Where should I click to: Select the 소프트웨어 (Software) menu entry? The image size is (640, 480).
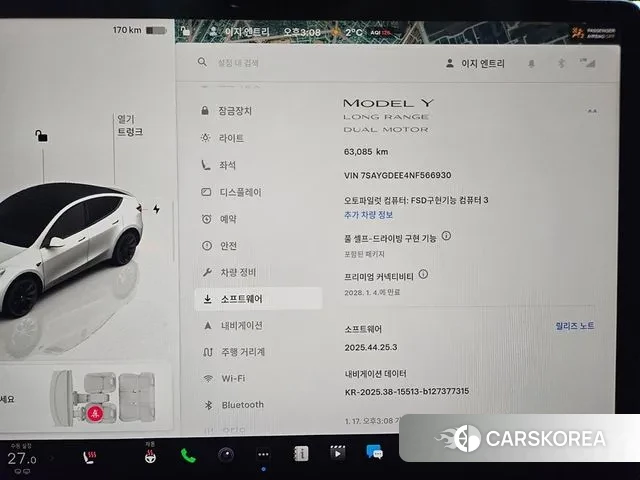coord(258,299)
